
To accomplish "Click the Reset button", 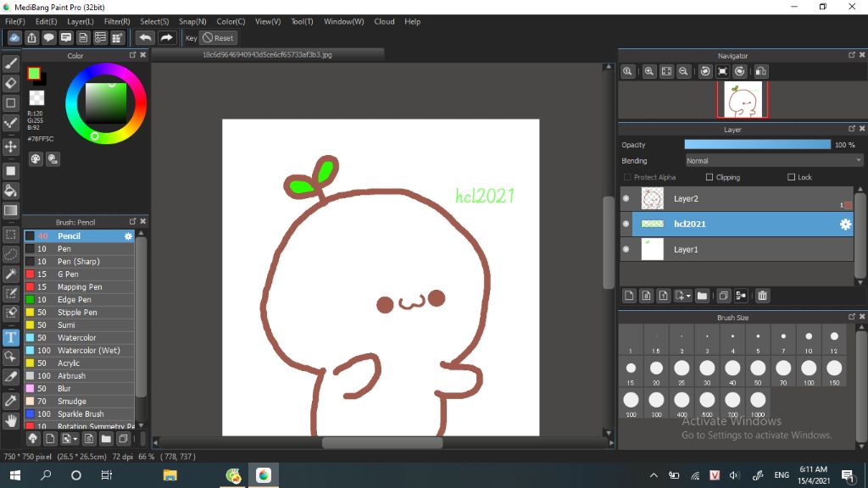I will [218, 38].
